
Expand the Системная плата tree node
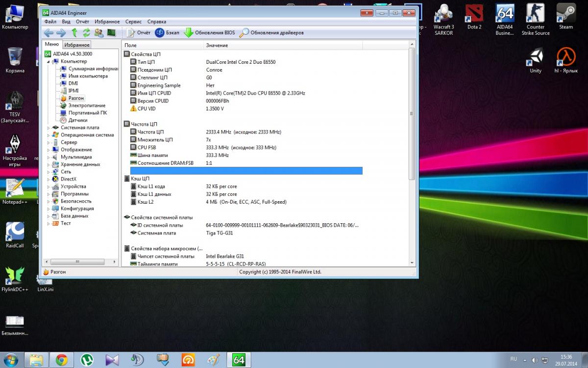tap(48, 128)
